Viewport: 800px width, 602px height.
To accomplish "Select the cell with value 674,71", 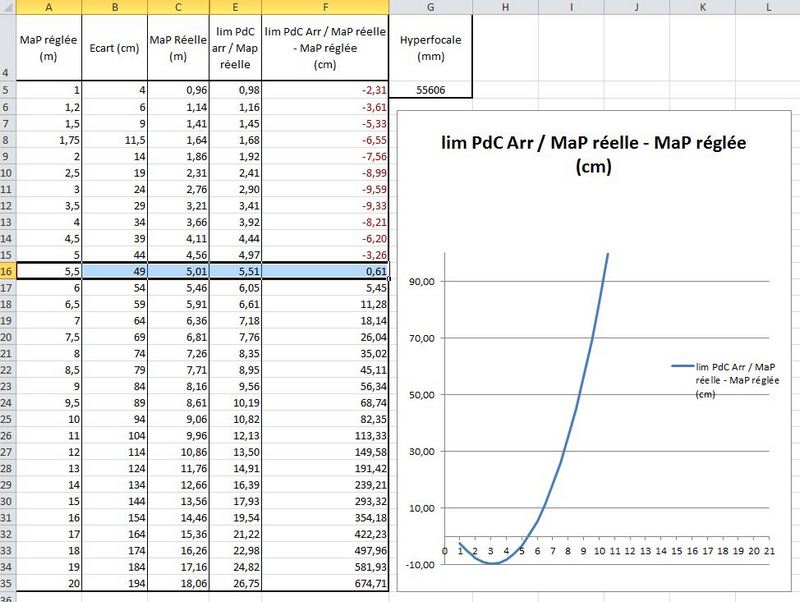I will 326,580.
